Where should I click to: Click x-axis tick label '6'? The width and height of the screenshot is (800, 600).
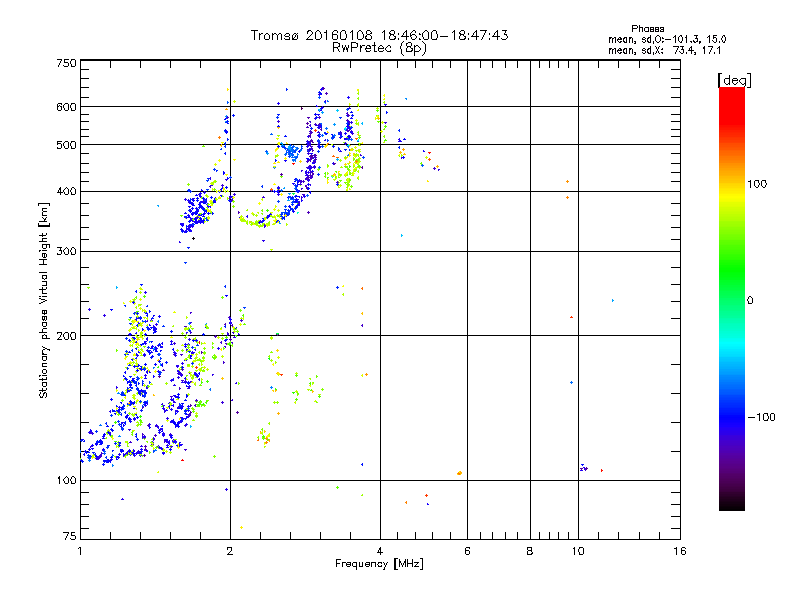point(467,551)
